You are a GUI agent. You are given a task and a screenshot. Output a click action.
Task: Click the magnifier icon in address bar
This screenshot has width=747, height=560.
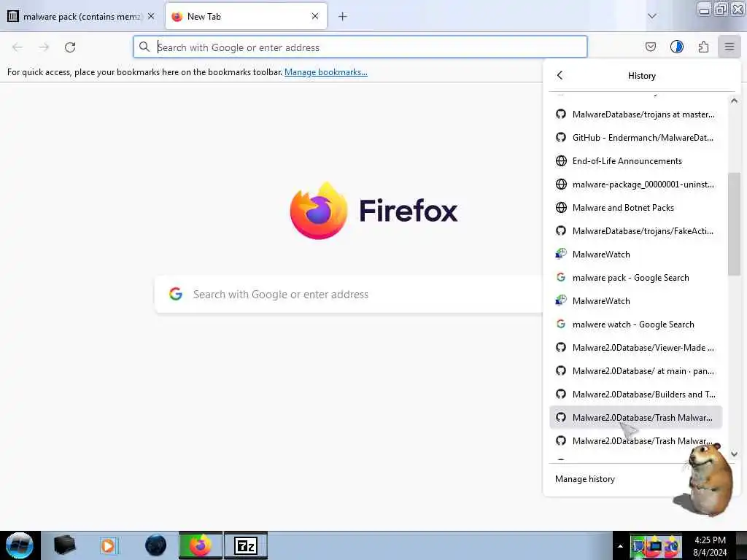point(144,47)
